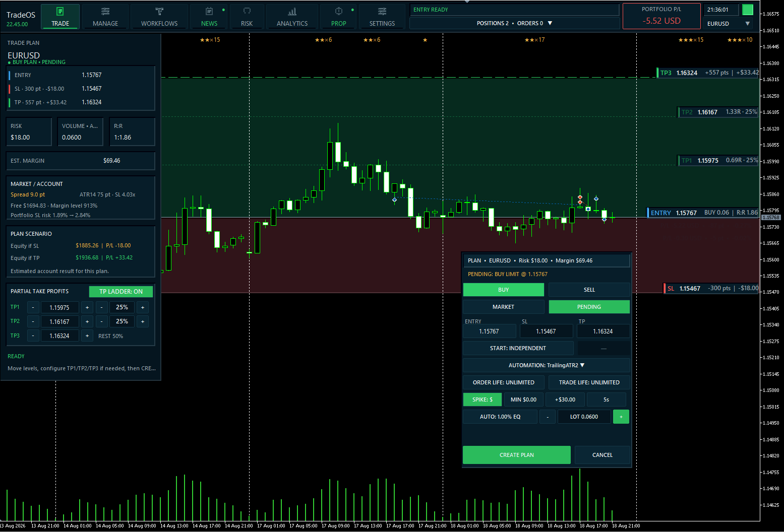This screenshot has height=532, width=784.
Task: Open the ANALYTICS chart icon
Action: coord(292,12)
